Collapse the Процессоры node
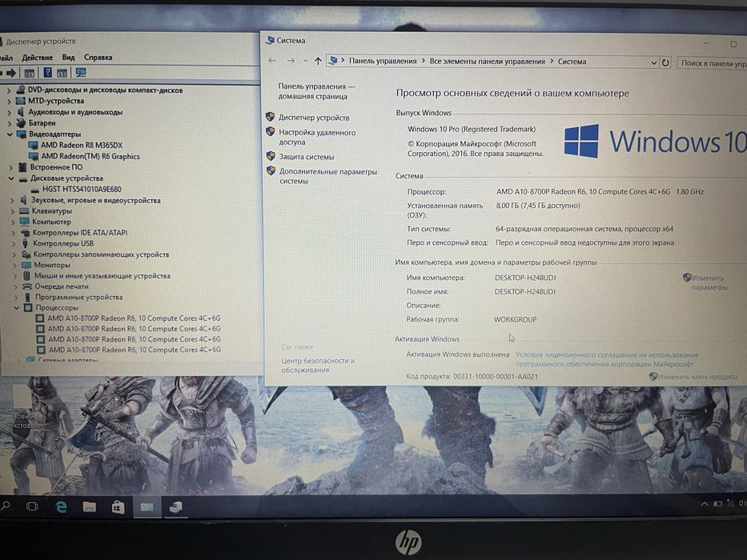Viewport: 747px width, 560px height. [x=17, y=308]
